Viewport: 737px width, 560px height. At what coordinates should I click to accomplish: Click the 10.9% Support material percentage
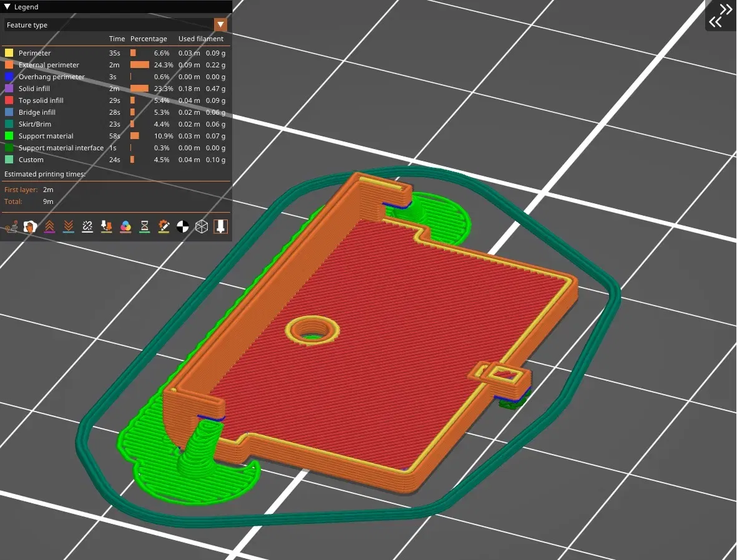[164, 136]
